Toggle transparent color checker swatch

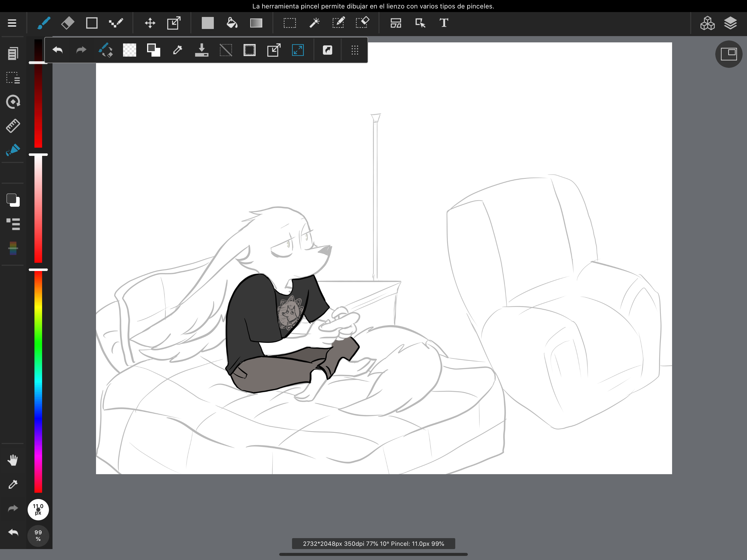(x=129, y=50)
